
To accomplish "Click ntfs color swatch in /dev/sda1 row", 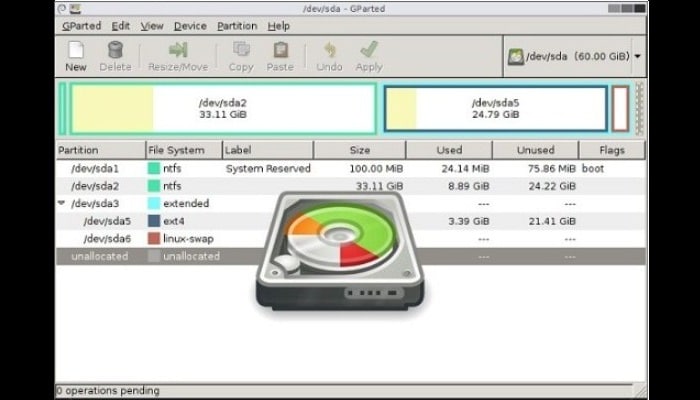I will [154, 168].
